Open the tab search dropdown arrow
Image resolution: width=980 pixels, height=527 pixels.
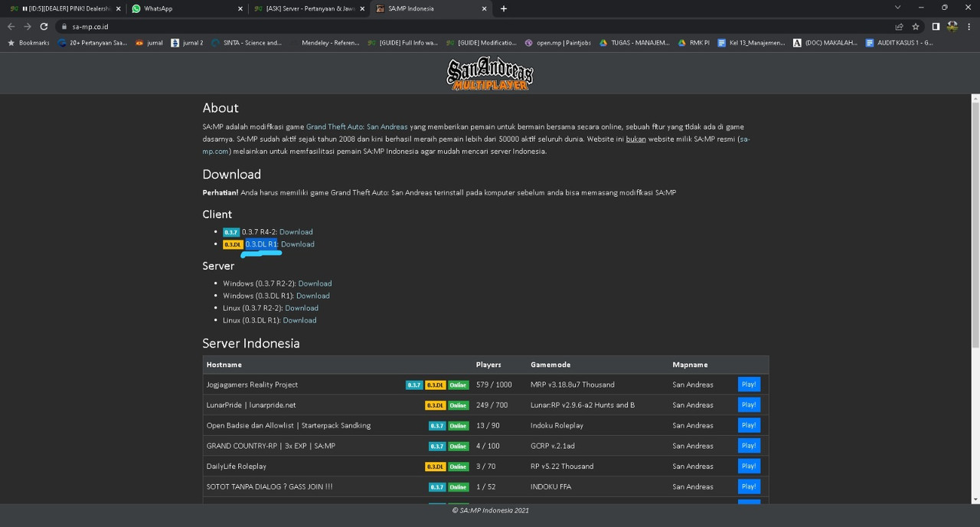pyautogui.click(x=898, y=8)
